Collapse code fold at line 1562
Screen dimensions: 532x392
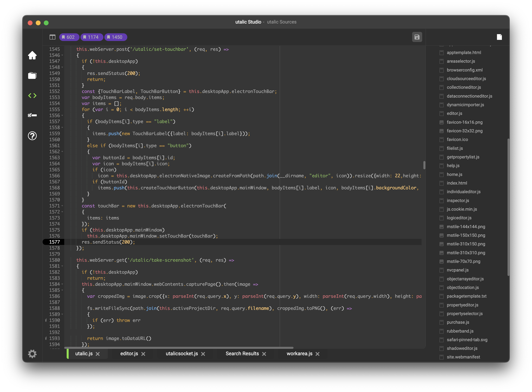[62, 152]
